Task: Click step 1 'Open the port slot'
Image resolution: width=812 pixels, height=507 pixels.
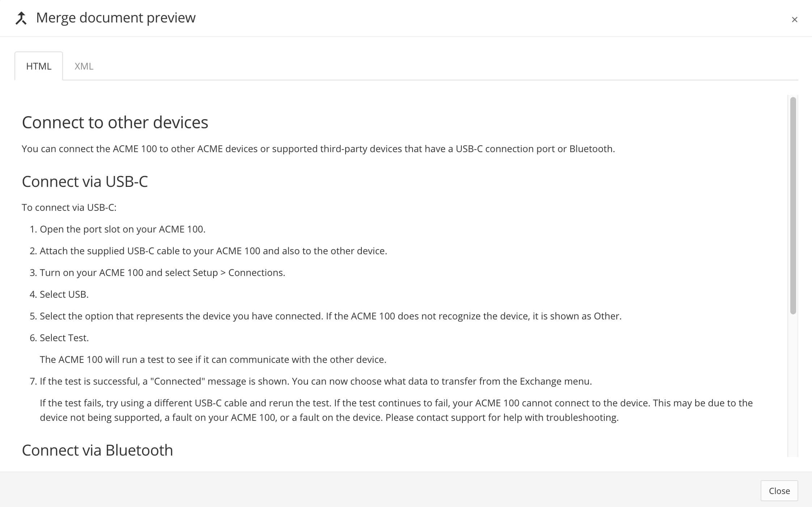Action: pyautogui.click(x=122, y=229)
